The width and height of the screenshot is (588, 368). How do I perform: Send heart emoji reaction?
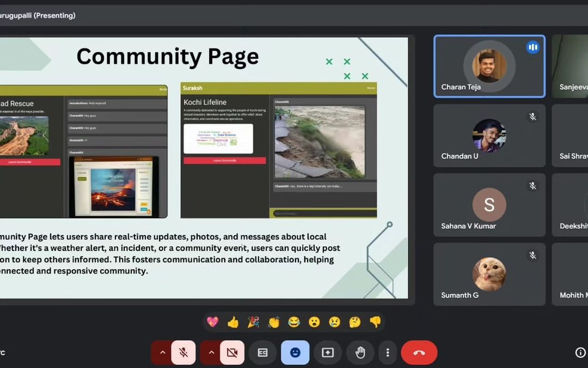coord(213,322)
